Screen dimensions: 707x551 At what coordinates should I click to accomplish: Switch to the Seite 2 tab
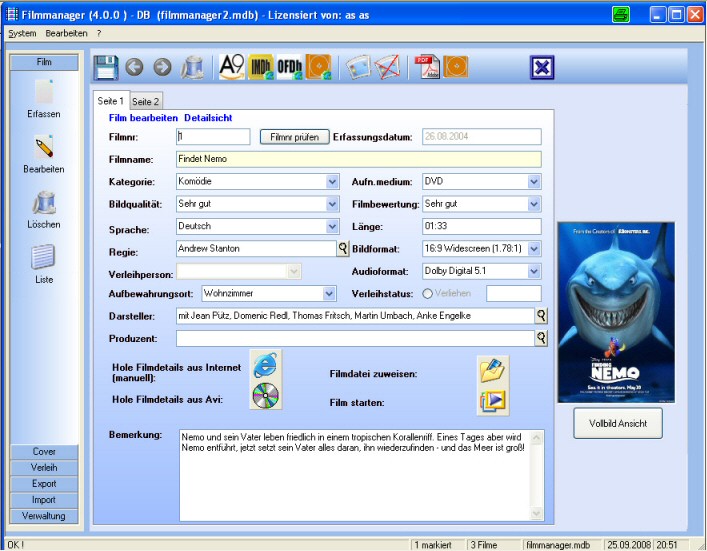pos(146,101)
